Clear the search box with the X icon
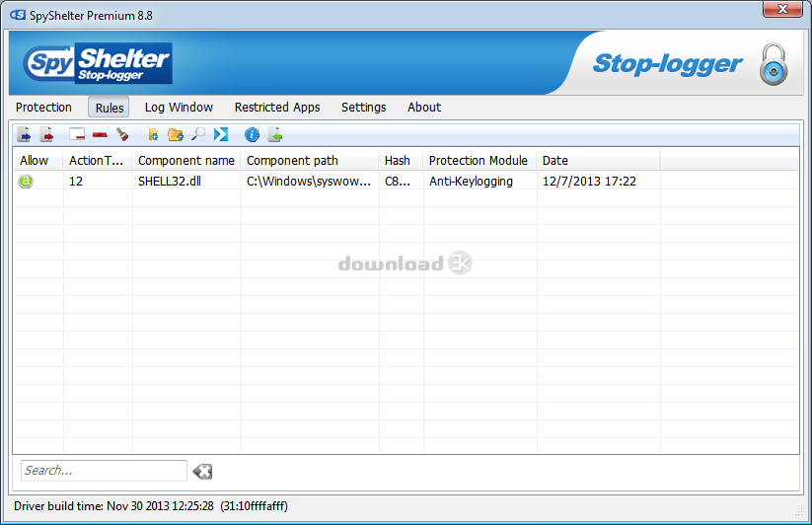Image resolution: width=812 pixels, height=525 pixels. 202,471
